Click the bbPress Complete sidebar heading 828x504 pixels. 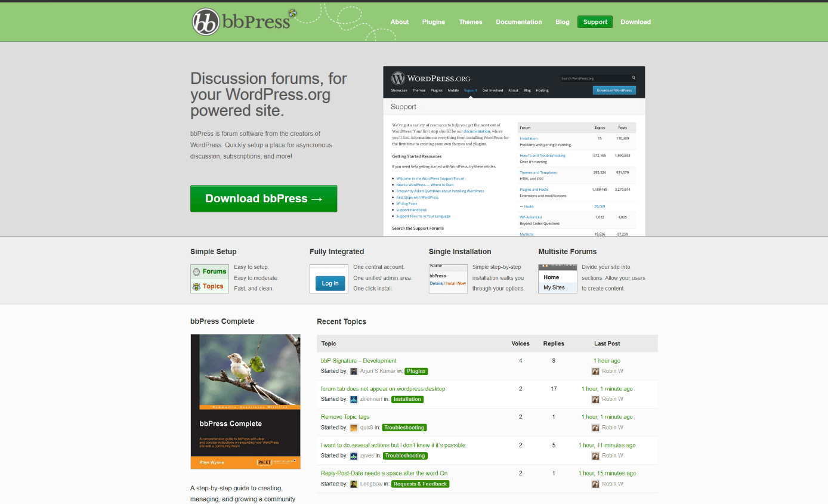click(223, 321)
